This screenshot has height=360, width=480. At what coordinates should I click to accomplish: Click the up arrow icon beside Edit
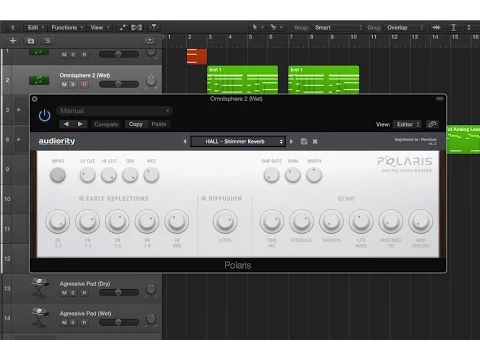click(13, 28)
